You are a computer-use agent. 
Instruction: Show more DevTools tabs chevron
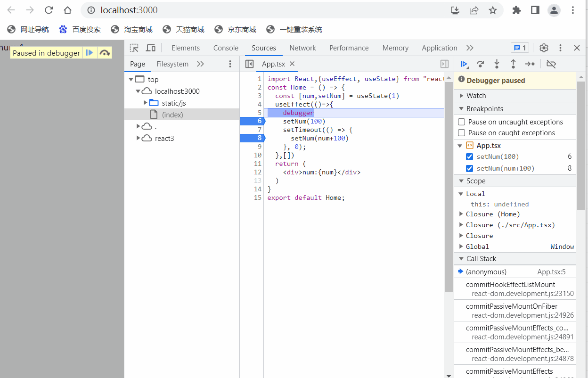coord(470,48)
